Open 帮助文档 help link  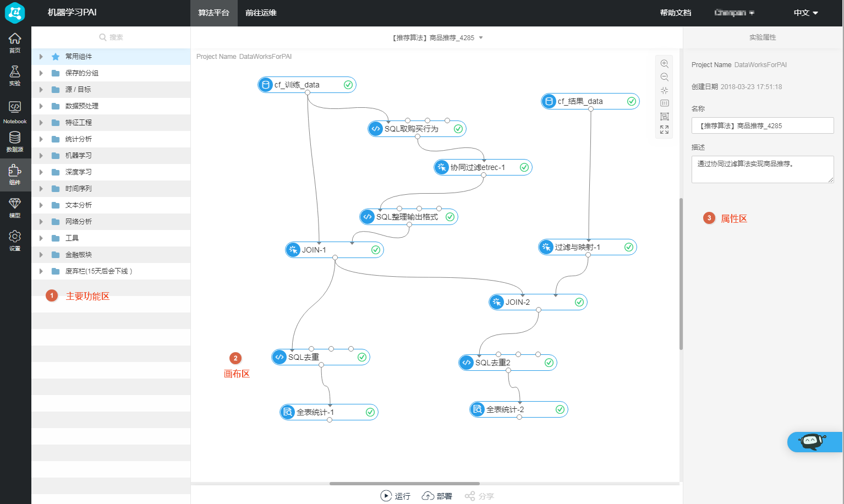(676, 13)
